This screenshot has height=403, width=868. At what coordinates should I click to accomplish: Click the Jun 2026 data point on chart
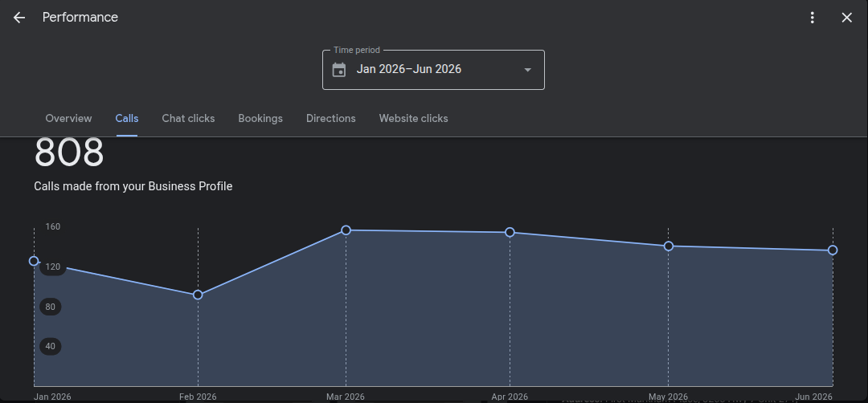coord(833,250)
